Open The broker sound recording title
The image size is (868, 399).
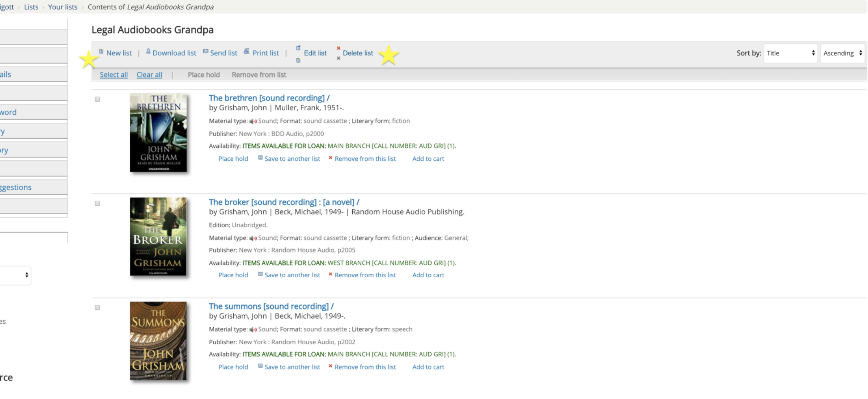click(x=284, y=202)
